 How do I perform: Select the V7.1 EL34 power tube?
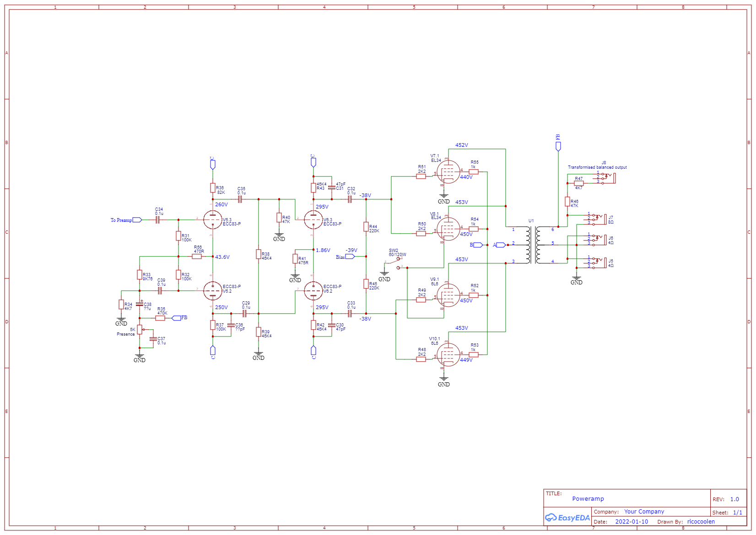(x=448, y=172)
